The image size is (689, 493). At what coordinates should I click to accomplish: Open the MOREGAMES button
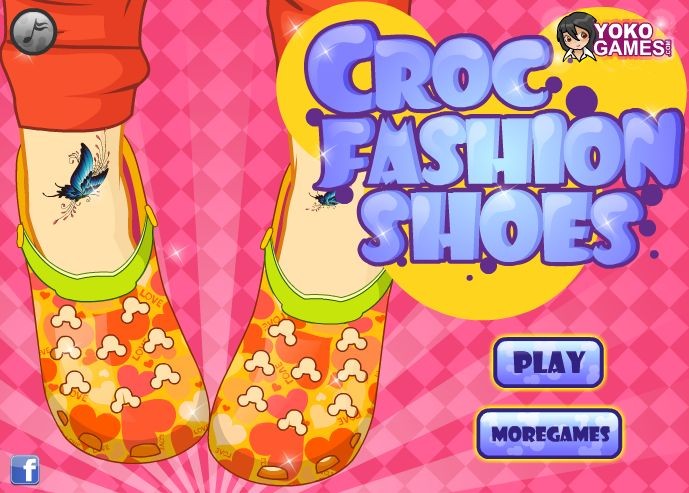[549, 434]
